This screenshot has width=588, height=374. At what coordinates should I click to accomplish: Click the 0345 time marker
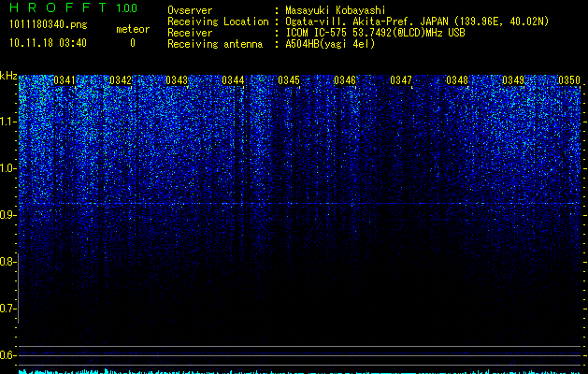click(288, 80)
